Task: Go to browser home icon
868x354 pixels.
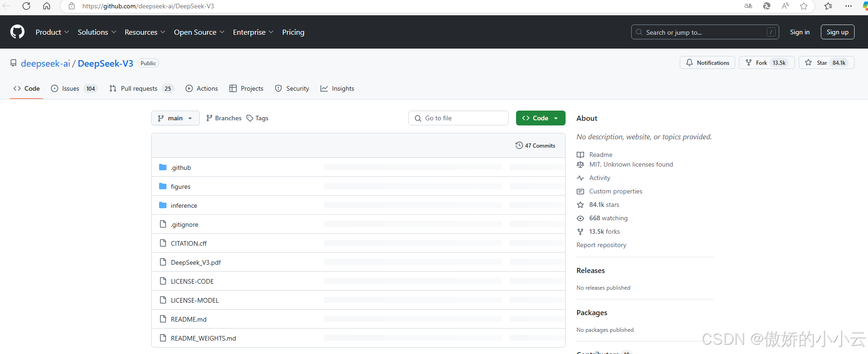Action: tap(47, 6)
